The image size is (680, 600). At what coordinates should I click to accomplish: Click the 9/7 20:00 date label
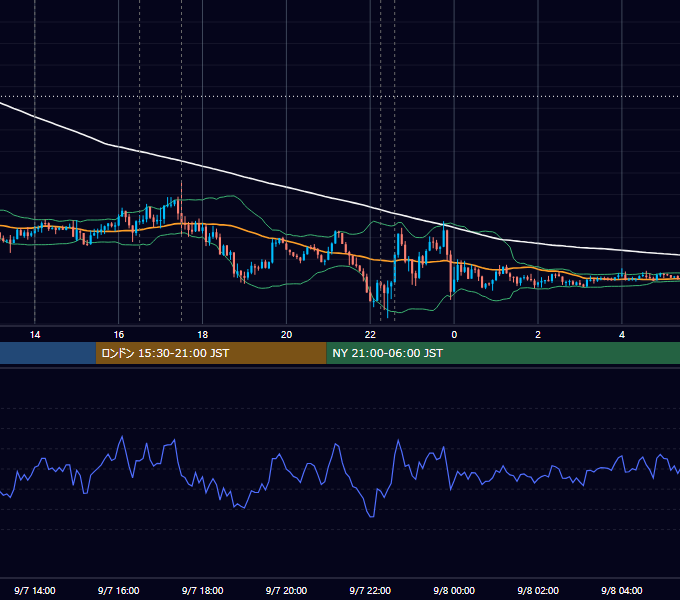pos(286,590)
